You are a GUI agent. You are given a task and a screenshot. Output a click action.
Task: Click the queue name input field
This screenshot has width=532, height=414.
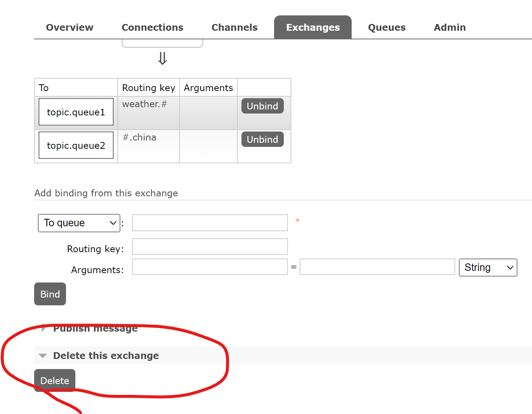(x=209, y=223)
